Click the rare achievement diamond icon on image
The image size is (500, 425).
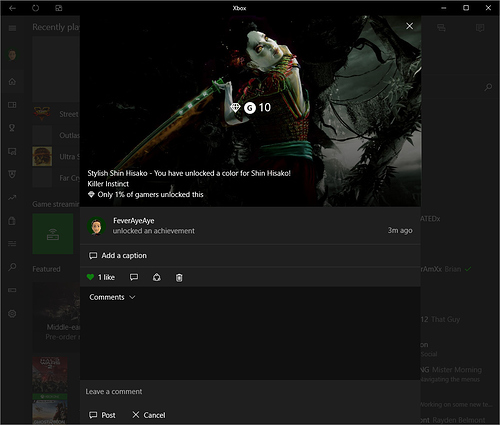coord(235,107)
